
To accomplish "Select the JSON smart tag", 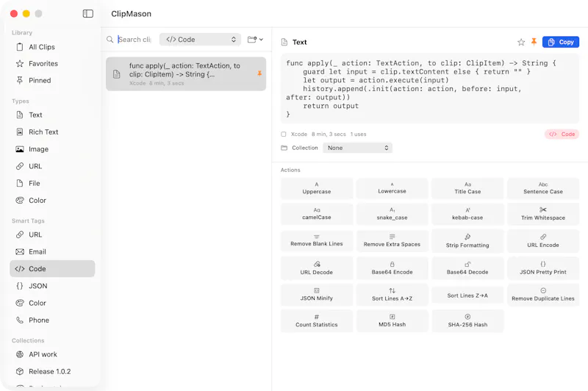I will pyautogui.click(x=52, y=286).
